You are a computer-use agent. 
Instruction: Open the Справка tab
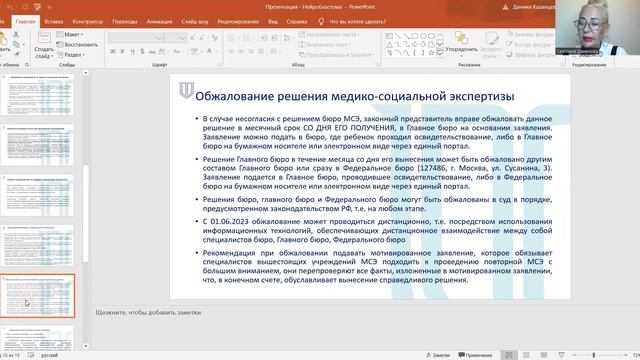[x=297, y=22]
